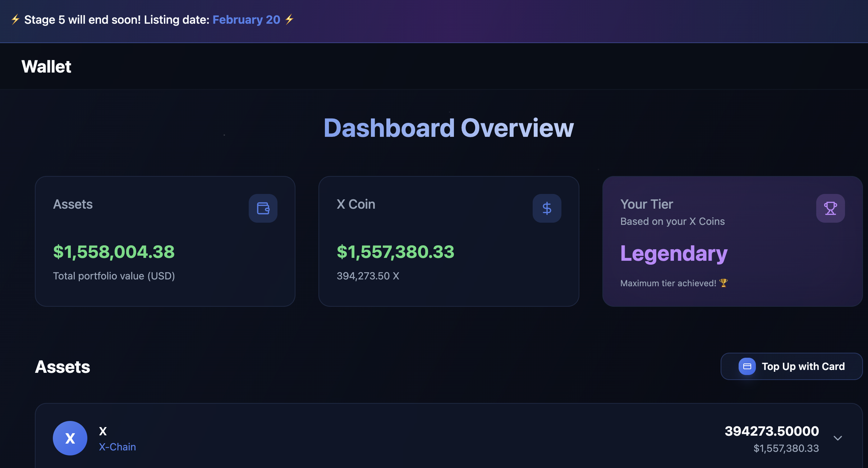
Task: Select the Wallet heading
Action: [x=46, y=66]
